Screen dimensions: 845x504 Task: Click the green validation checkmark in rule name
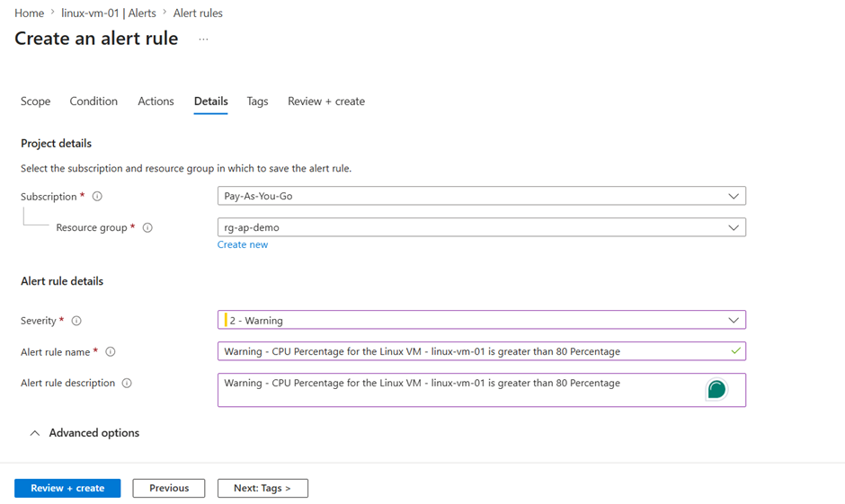pos(735,351)
